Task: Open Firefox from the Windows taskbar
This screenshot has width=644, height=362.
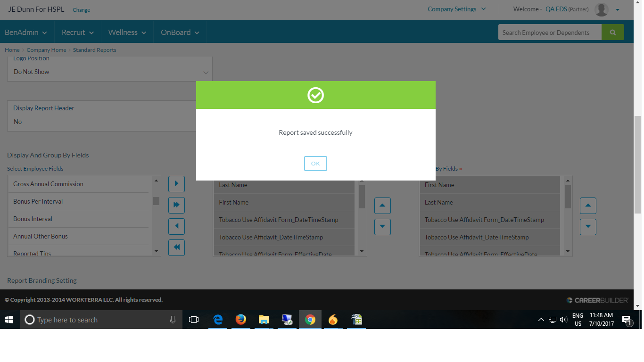Action: point(240,320)
